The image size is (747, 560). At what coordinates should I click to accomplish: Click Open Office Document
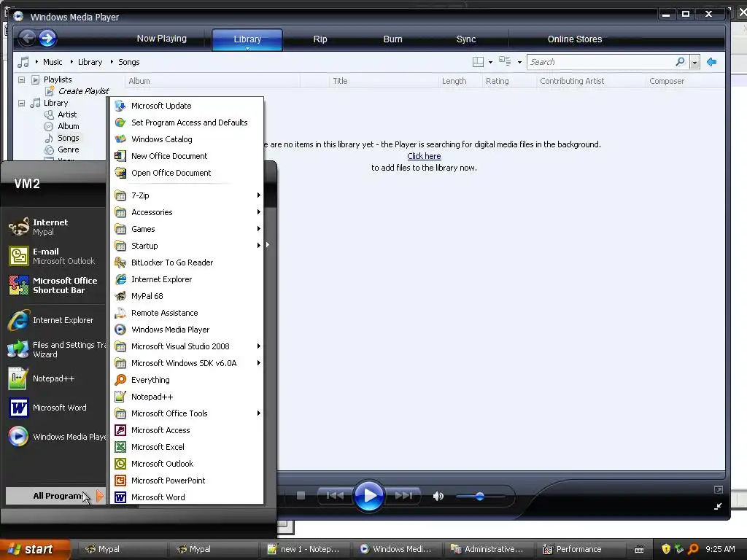pyautogui.click(x=187, y=173)
